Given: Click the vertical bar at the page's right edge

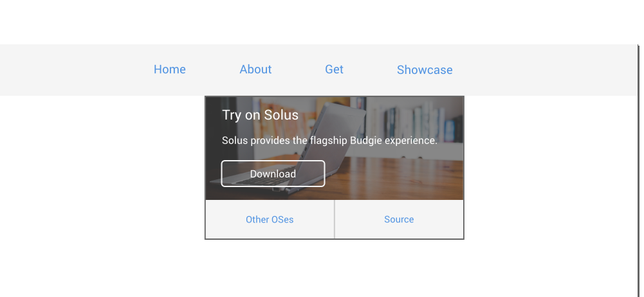Looking at the screenshot, I should click(638, 170).
